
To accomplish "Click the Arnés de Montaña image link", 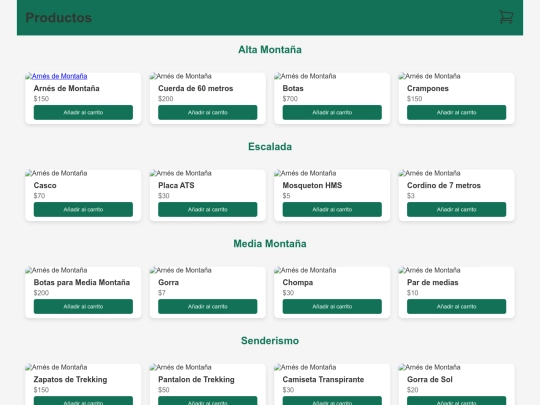I will point(56,76).
